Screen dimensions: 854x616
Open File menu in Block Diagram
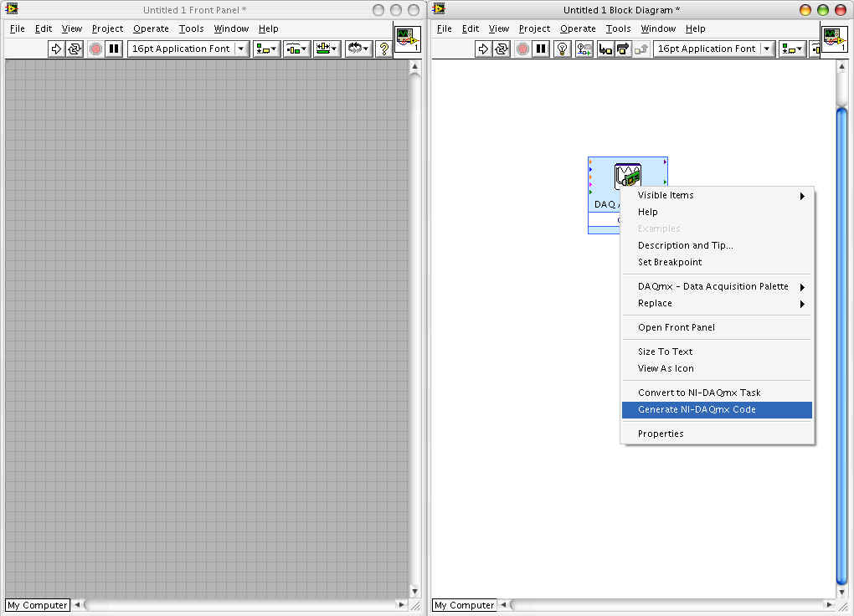click(x=445, y=28)
